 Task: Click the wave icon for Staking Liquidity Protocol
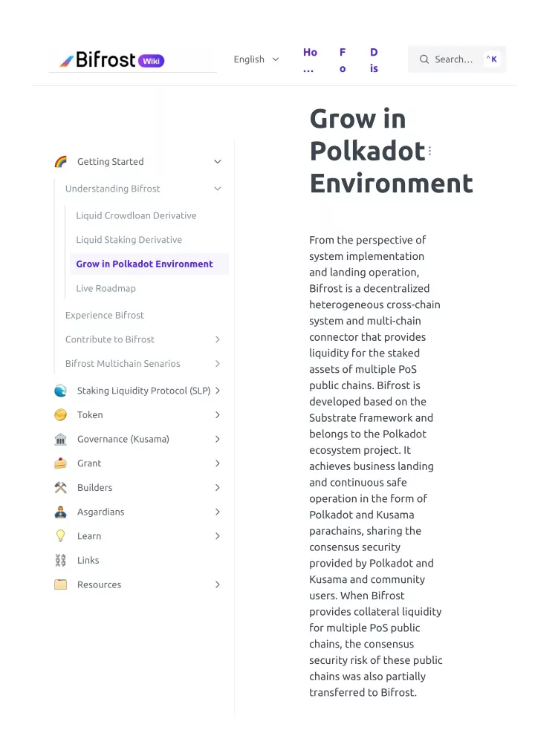pyautogui.click(x=61, y=391)
